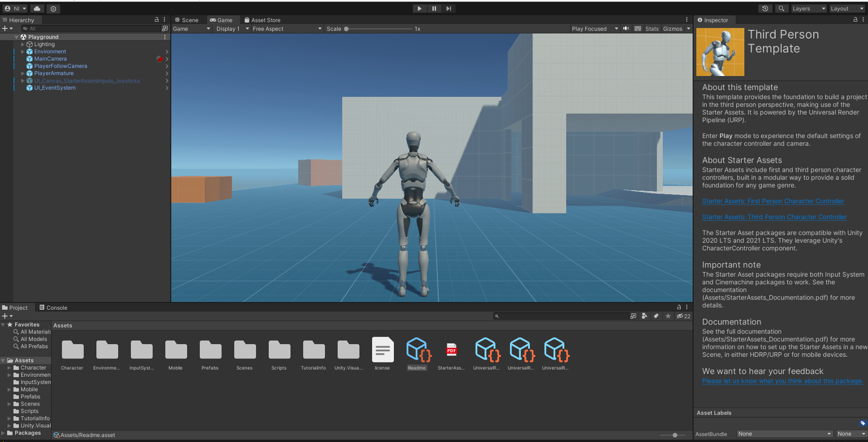Open the cloud services icon
This screenshot has height=442, width=868.
pyautogui.click(x=37, y=9)
